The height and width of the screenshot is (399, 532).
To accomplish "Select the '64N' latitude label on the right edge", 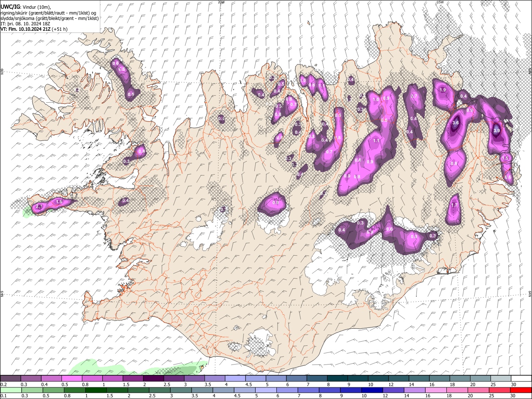I will 530,293.
